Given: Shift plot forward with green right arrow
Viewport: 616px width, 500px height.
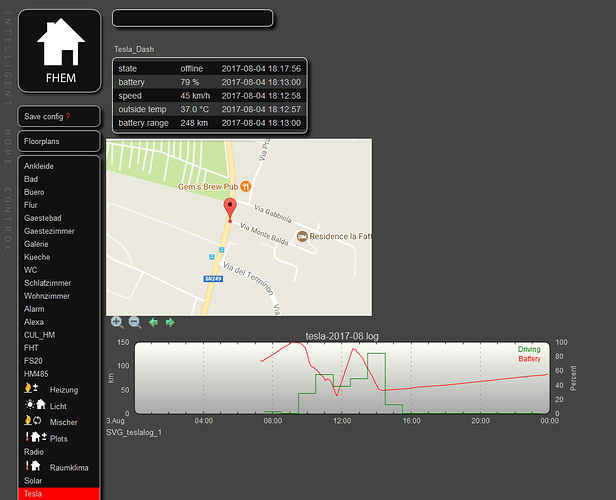Looking at the screenshot, I should 170,322.
